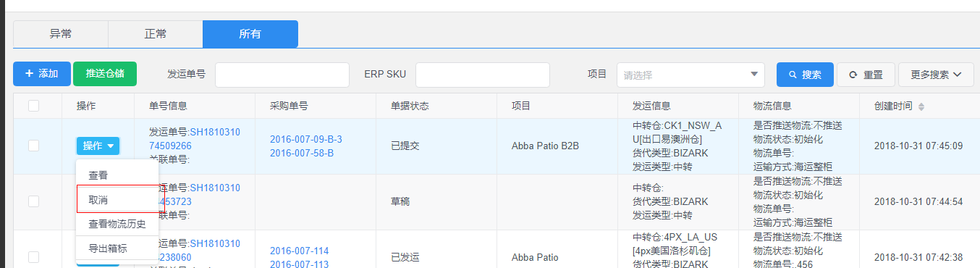This screenshot has height=268, width=980.
Task: Open the 项目 请选择 dropdown
Action: click(x=690, y=75)
